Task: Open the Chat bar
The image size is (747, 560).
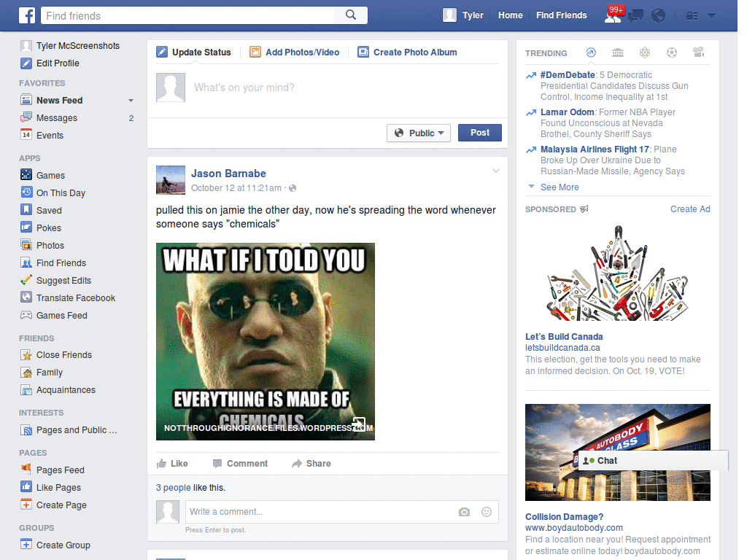Action: tap(653, 461)
